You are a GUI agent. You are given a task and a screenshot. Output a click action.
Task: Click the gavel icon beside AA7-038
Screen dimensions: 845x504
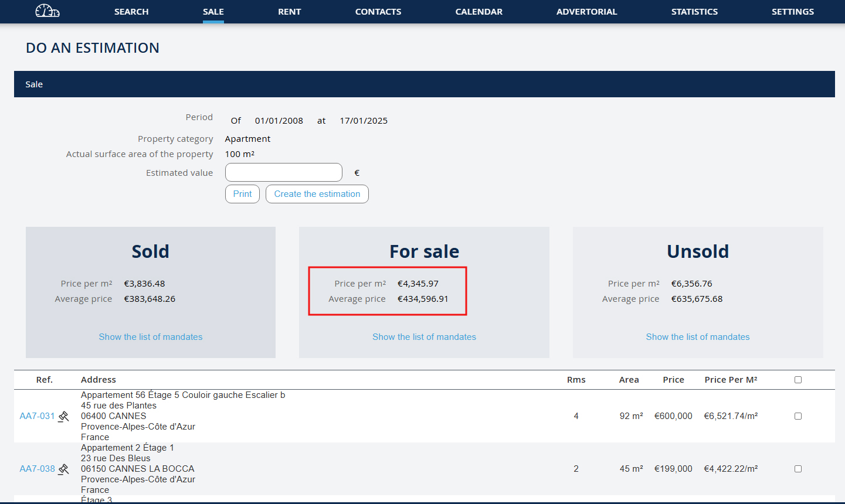coord(64,469)
